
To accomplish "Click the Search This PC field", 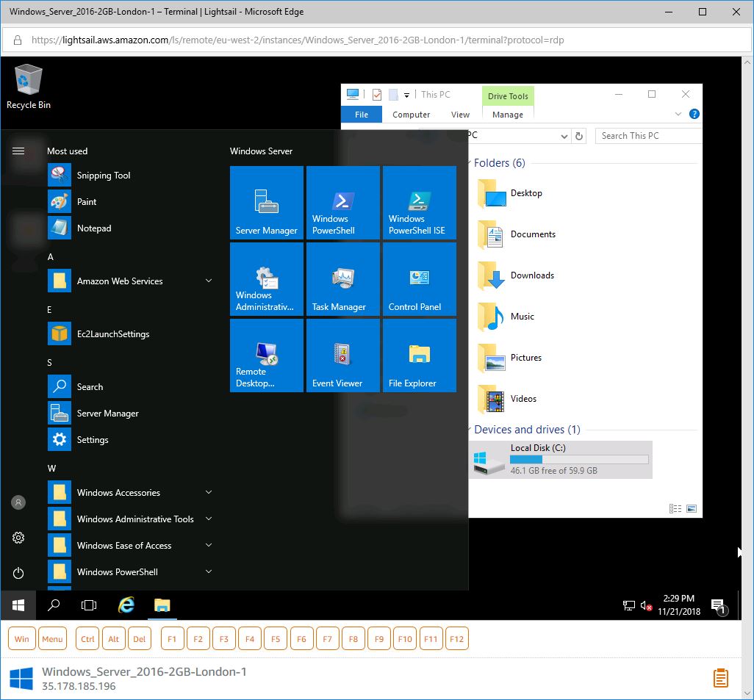I will 647,136.
